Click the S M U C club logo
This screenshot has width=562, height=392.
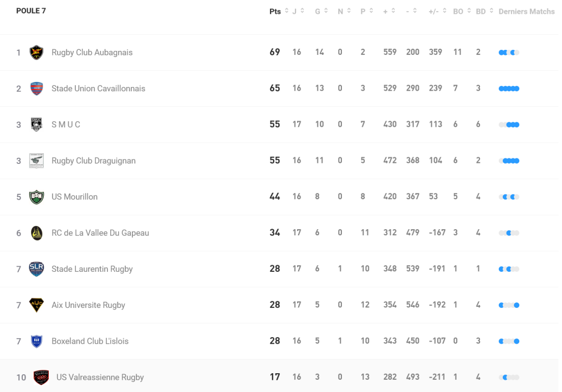click(37, 125)
